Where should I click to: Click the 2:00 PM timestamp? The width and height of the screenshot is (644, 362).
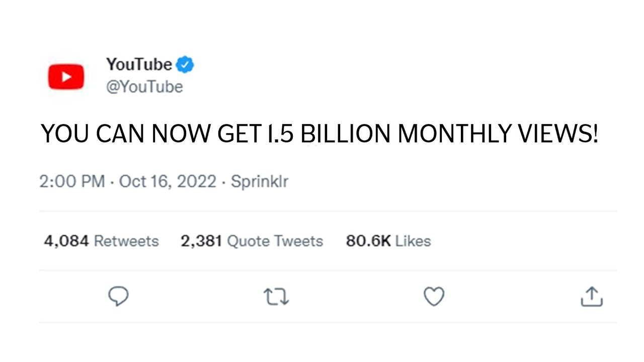point(72,182)
